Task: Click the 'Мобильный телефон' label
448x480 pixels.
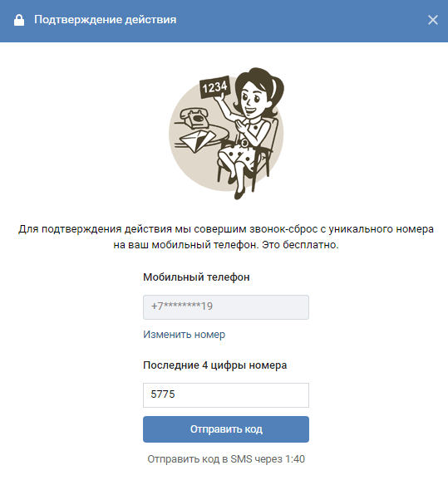Action: coord(196,277)
